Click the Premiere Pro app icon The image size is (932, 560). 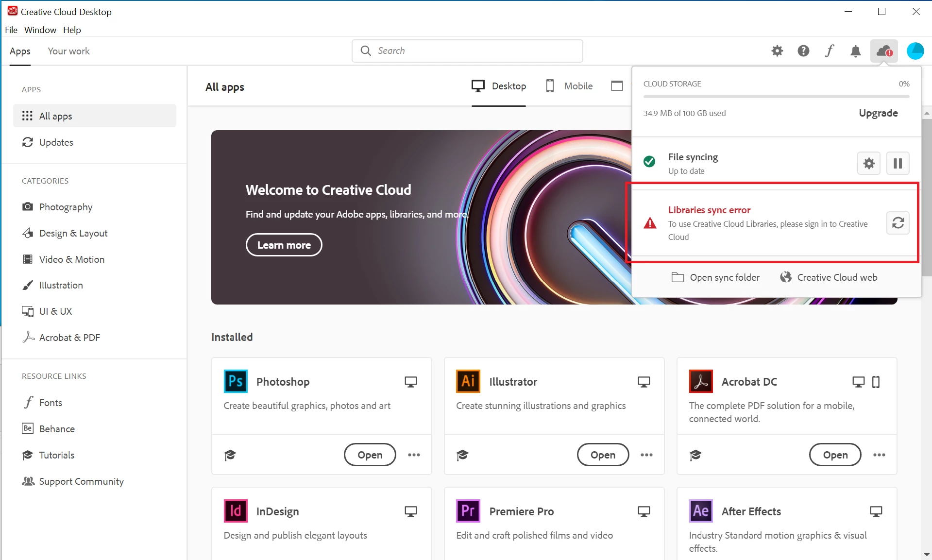(x=468, y=511)
